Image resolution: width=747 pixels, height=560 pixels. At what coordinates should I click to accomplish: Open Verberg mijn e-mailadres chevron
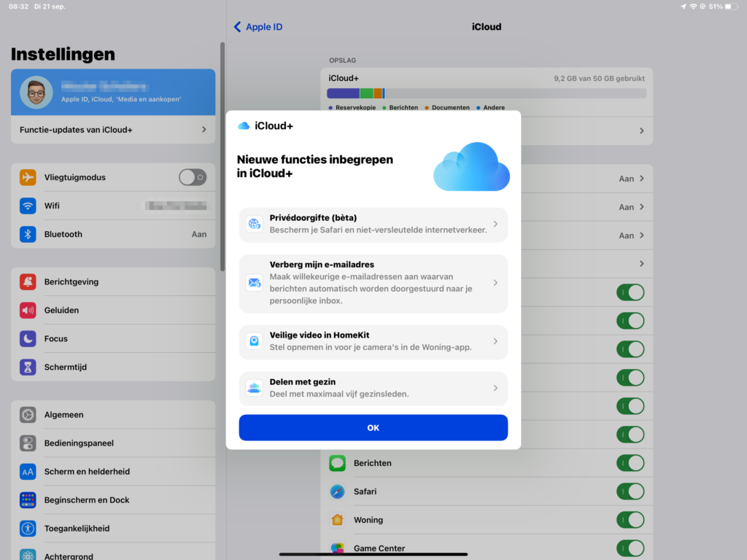tap(495, 283)
